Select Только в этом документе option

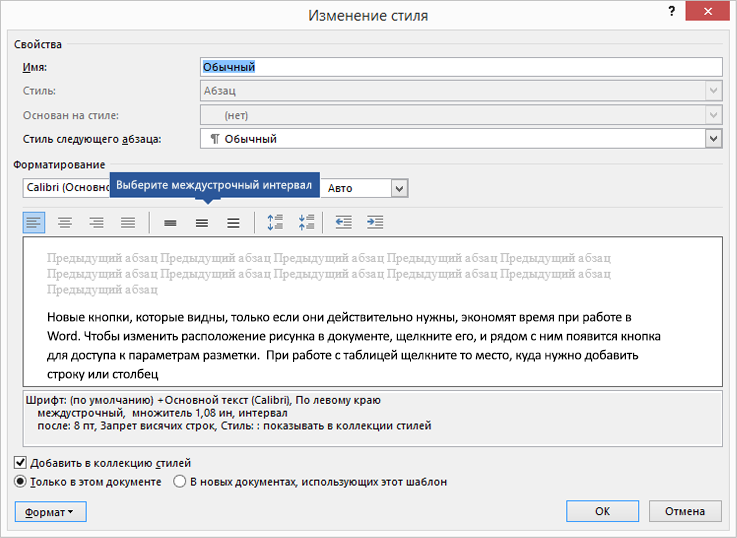[x=20, y=482]
